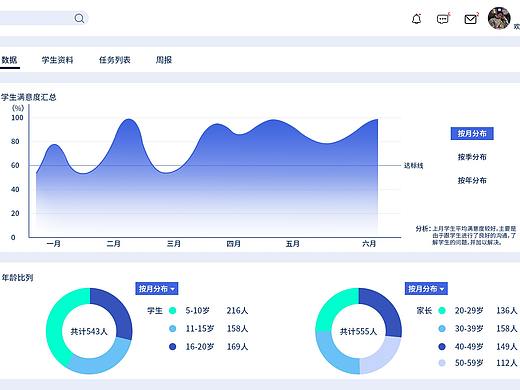The height and width of the screenshot is (390, 520).
Task: Click the user avatar photo
Action: click(499, 18)
